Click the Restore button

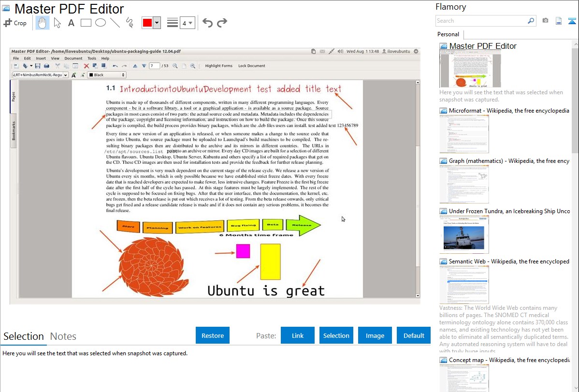click(x=213, y=335)
